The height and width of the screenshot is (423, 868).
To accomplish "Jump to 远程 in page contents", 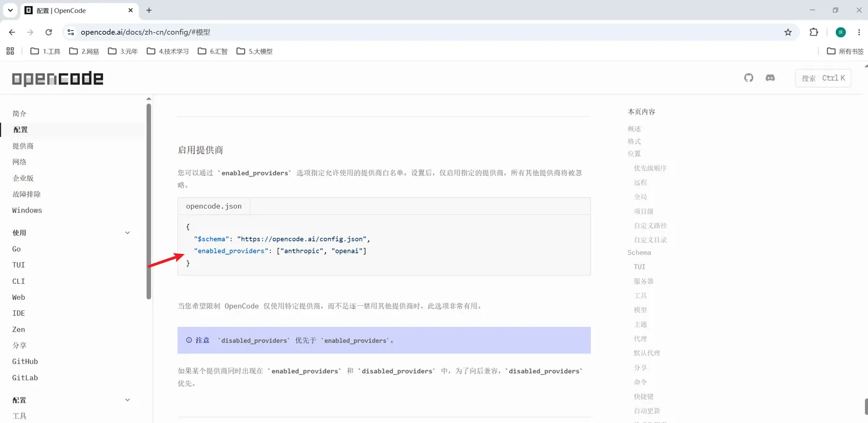I will (x=640, y=183).
